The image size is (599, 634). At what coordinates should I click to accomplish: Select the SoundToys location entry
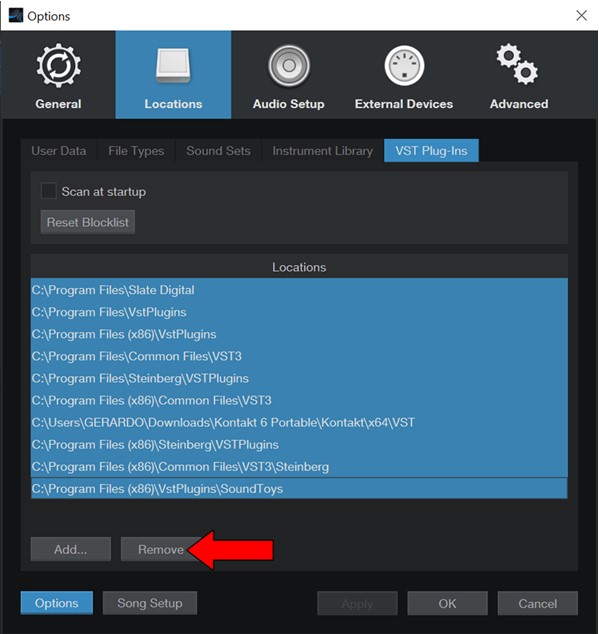299,488
